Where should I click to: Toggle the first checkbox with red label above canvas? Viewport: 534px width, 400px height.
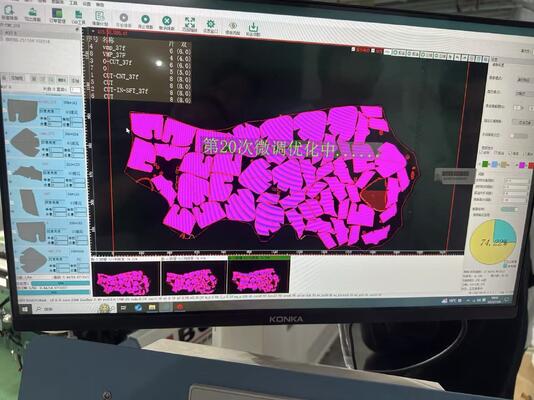[x=354, y=49]
